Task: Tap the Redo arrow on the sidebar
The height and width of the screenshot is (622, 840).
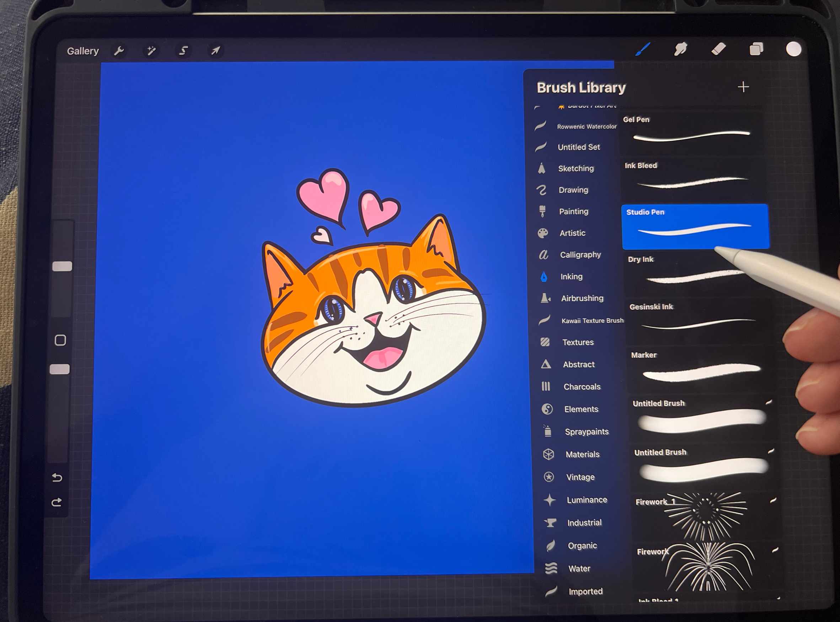Action: coord(57,503)
